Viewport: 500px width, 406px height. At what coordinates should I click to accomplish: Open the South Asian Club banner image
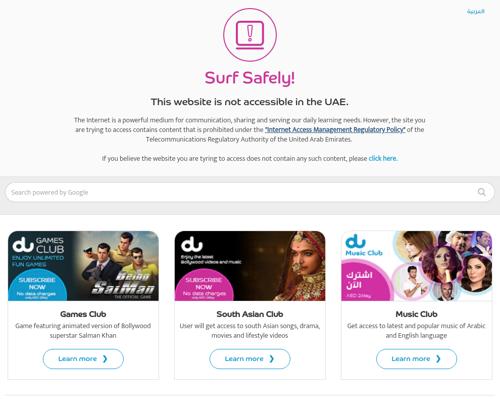coord(250,266)
